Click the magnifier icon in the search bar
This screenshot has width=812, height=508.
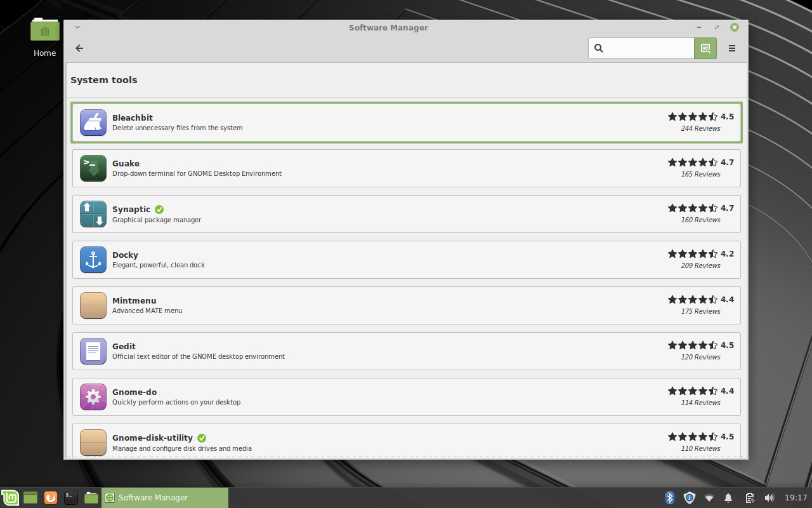[x=599, y=48]
